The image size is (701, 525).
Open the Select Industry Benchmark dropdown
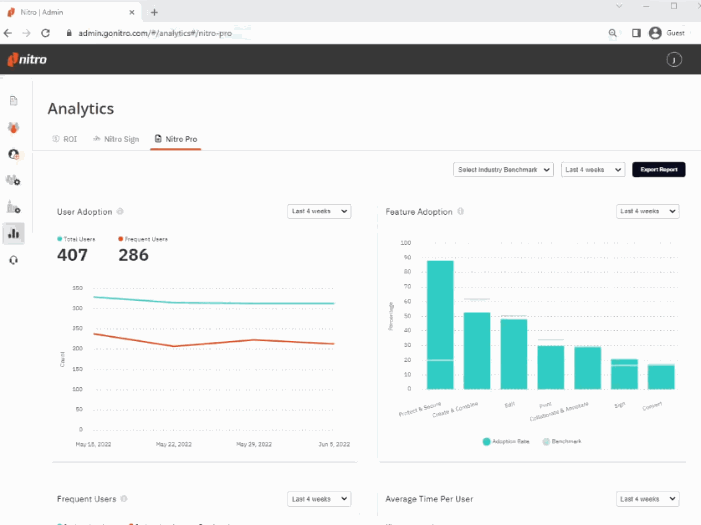[503, 170]
